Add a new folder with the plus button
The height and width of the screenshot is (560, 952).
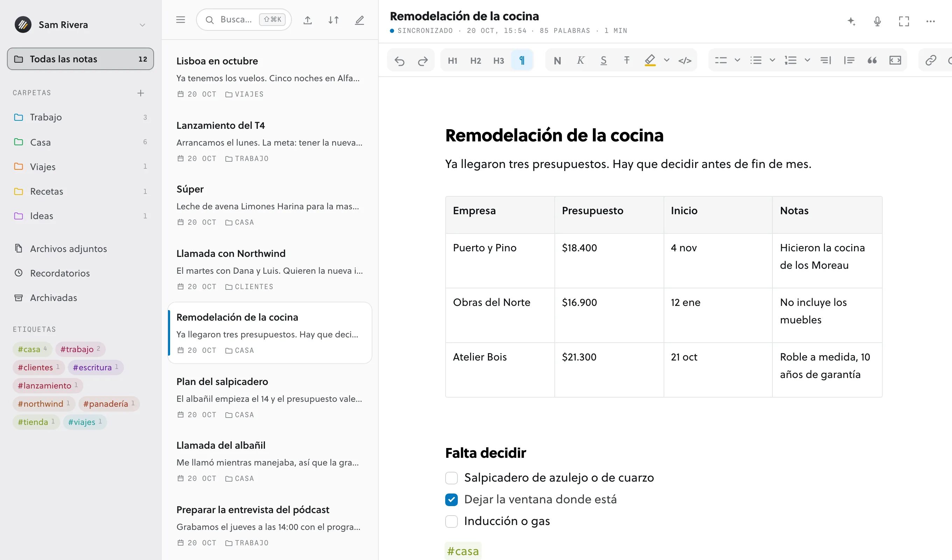tap(141, 93)
